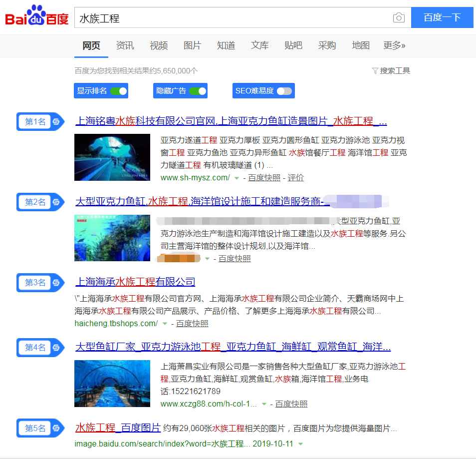Expand dropdown arrow after the blurred second result URL
The height and width of the screenshot is (460, 476).
(x=208, y=259)
